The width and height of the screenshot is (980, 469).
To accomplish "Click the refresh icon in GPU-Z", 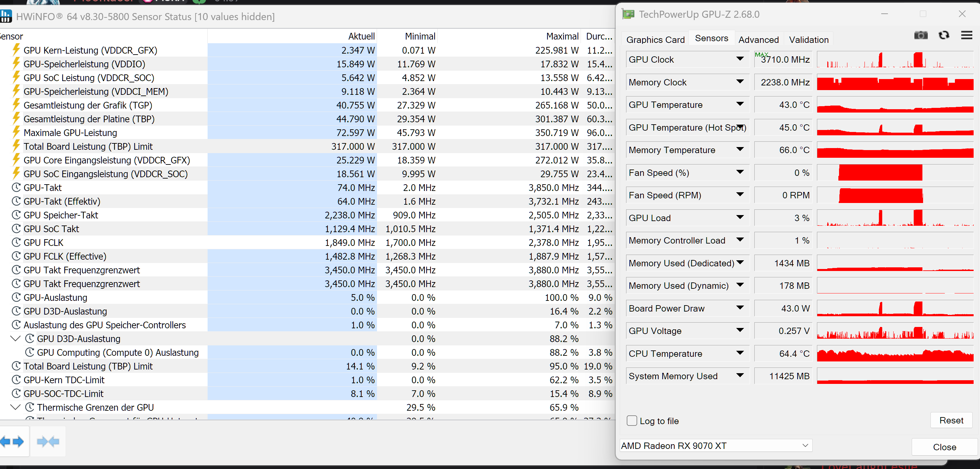I will click(944, 35).
